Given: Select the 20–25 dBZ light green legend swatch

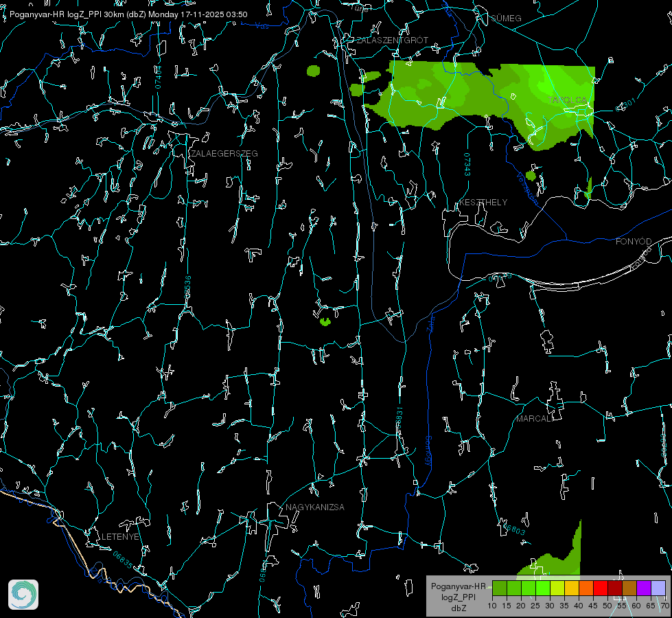Looking at the screenshot, I should click(x=529, y=588).
